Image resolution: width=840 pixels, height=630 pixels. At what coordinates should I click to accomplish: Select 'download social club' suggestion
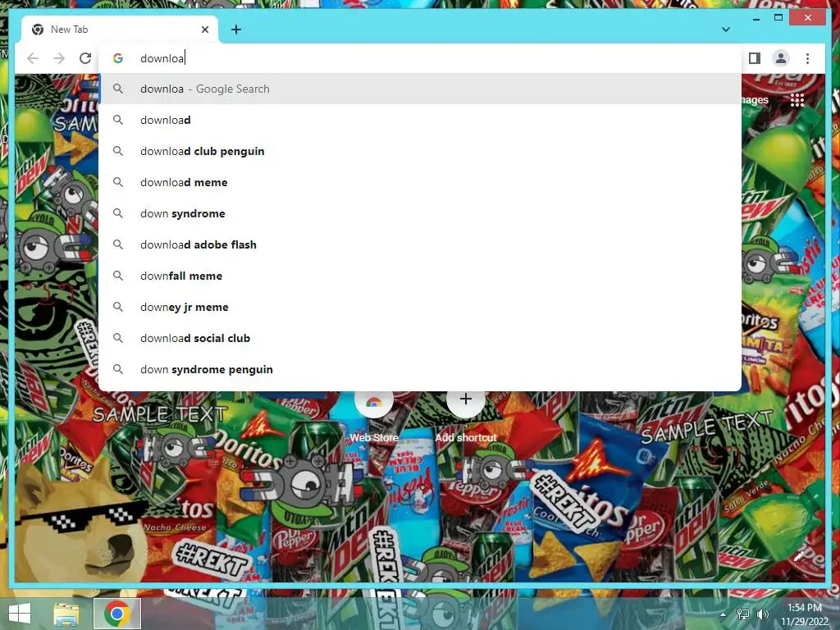point(421,338)
